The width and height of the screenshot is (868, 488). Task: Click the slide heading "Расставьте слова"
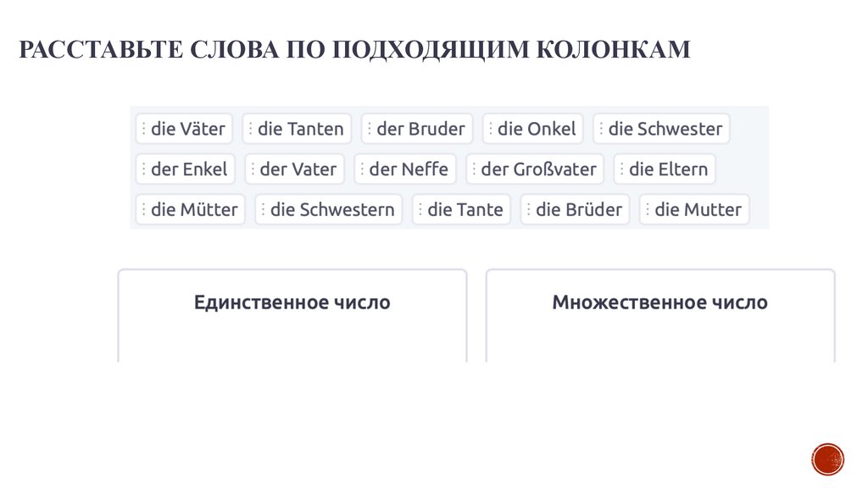pos(353,50)
